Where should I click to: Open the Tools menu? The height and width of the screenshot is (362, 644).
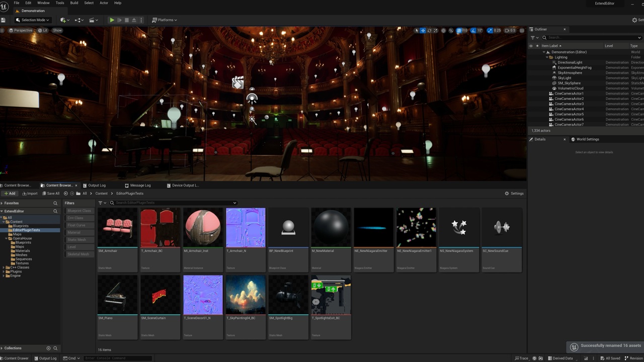coord(60,3)
